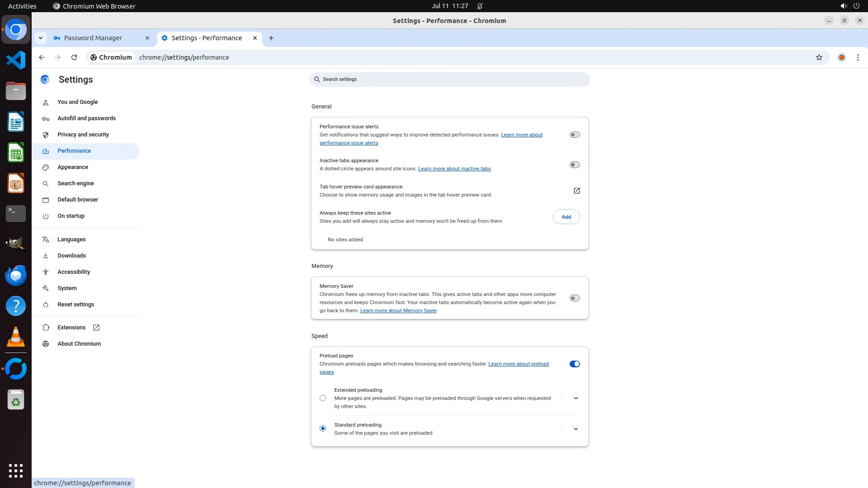Image resolution: width=868 pixels, height=488 pixels.
Task: Enable the Performance issue alerts toggle
Action: click(574, 135)
